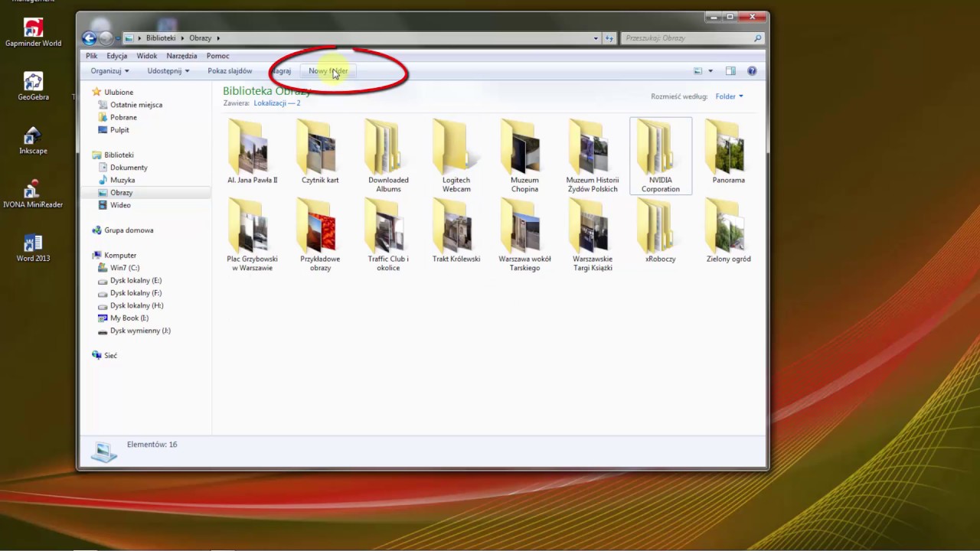
Task: Open the Muzeum Chopina folder
Action: 524,156
